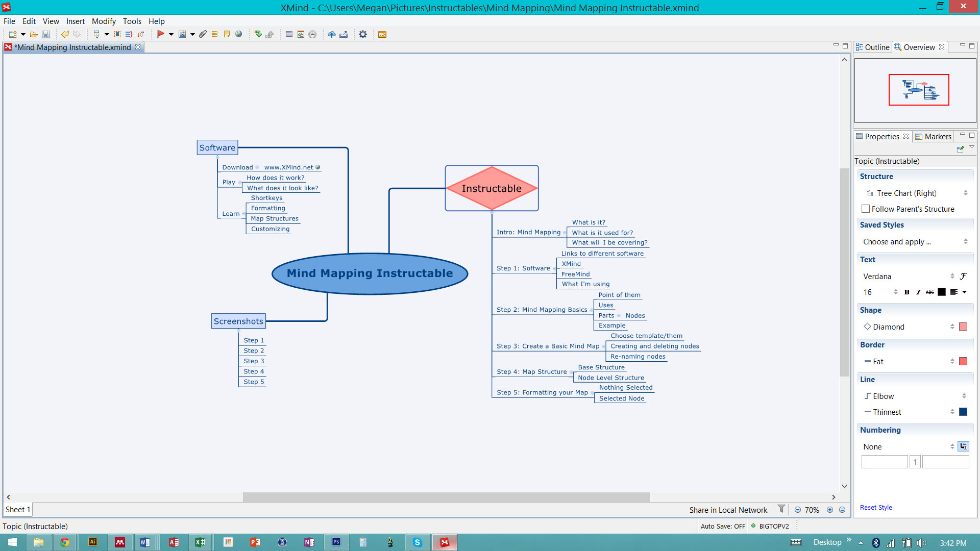Screen dimensions: 980x551
Task: Click the Undo arrow icon
Action: 65,35
